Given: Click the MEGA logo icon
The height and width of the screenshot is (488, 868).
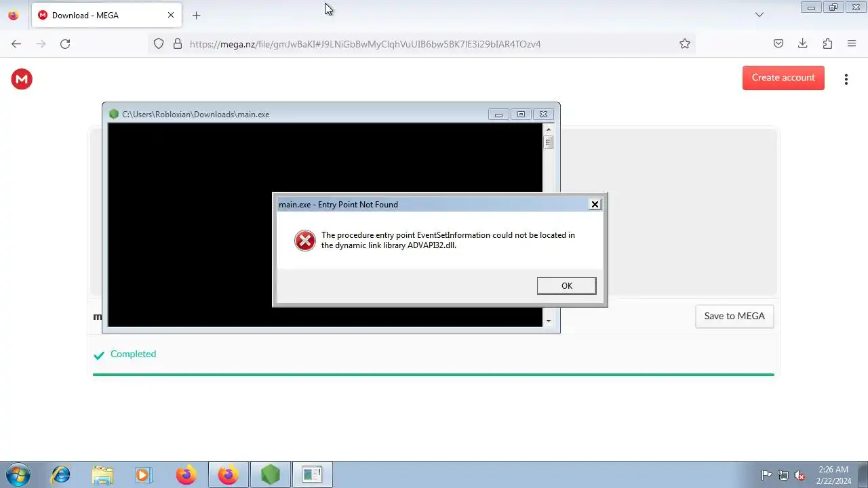Looking at the screenshot, I should point(22,79).
